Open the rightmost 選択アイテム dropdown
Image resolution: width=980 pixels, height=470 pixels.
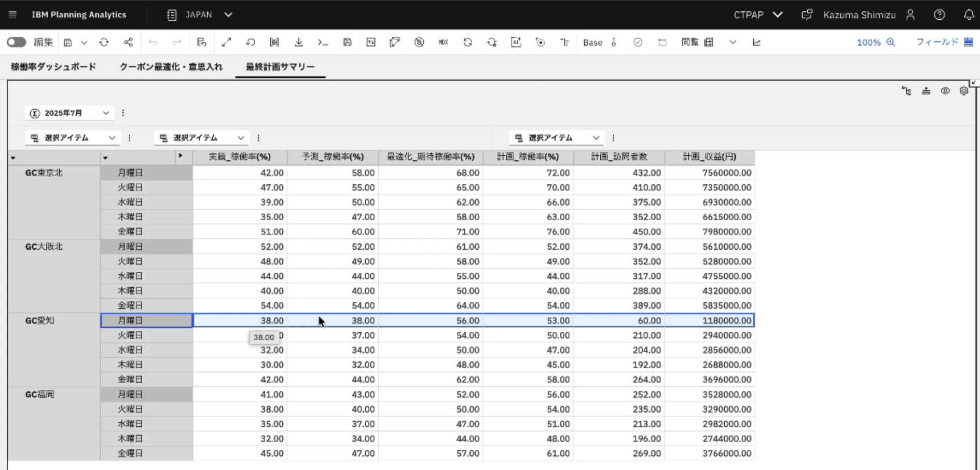point(556,138)
